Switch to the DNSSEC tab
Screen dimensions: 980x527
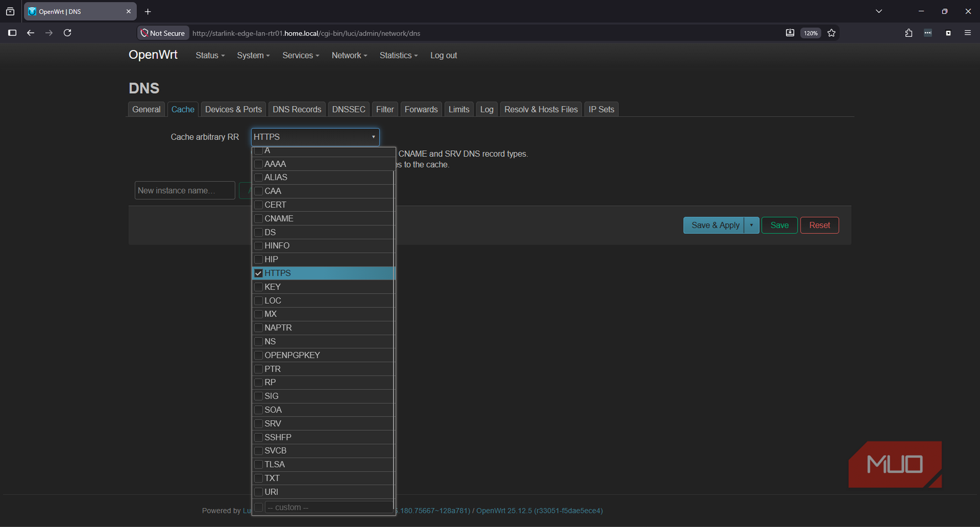point(349,109)
